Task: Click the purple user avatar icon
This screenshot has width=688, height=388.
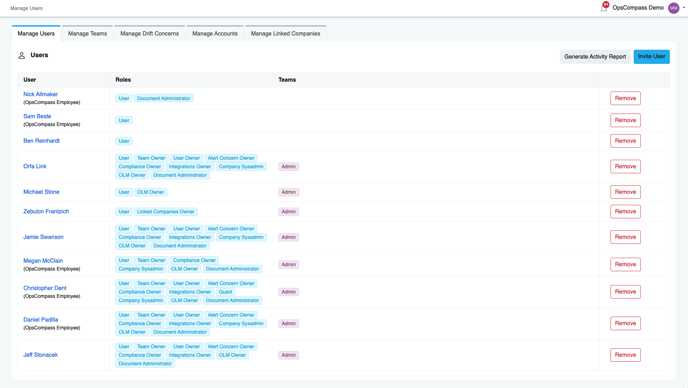Action: point(673,7)
